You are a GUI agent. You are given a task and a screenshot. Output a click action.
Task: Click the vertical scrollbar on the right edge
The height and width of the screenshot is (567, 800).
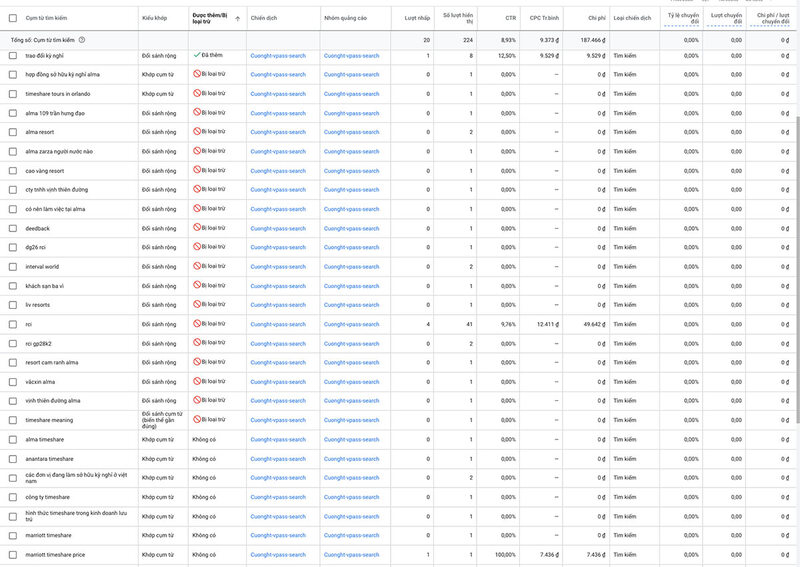pyautogui.click(x=797, y=269)
